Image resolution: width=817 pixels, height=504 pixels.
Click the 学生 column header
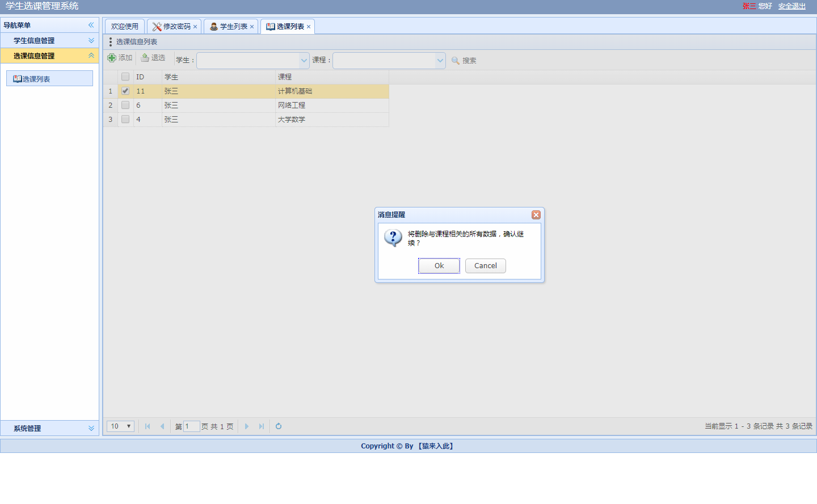pyautogui.click(x=218, y=77)
